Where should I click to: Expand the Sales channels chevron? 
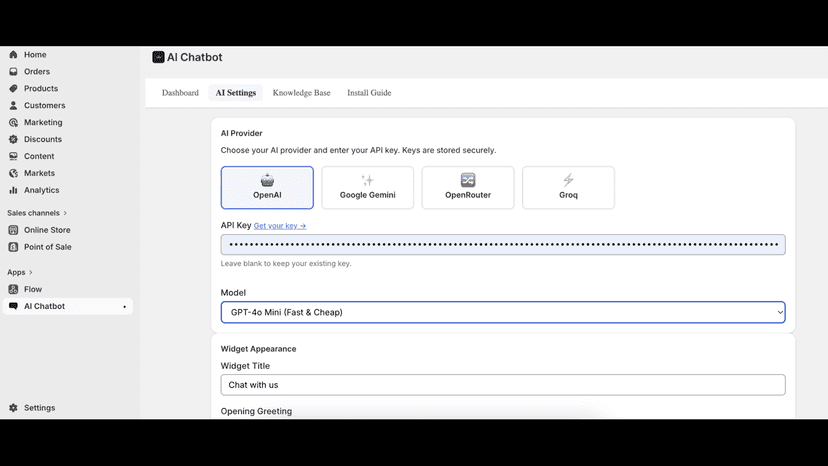[x=65, y=213]
